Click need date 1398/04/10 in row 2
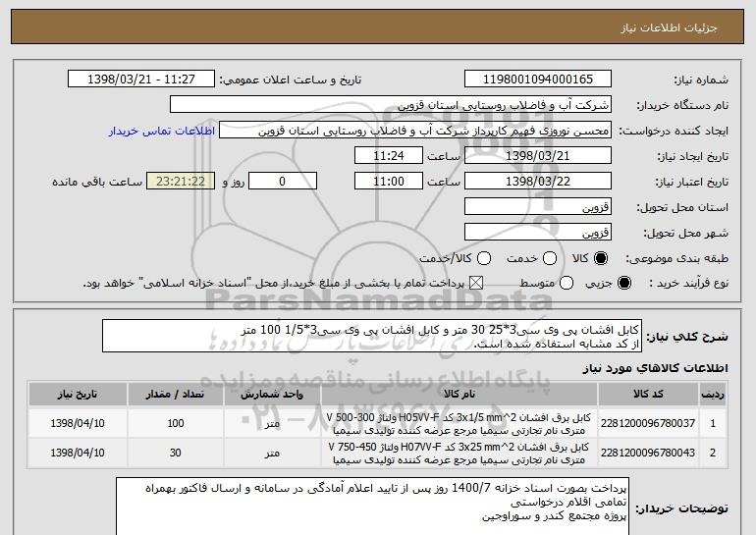The width and height of the screenshot is (756, 535). click(x=78, y=453)
